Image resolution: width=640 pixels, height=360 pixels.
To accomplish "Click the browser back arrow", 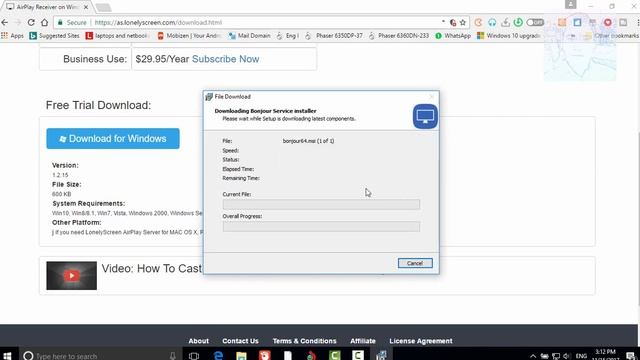I will [5, 22].
